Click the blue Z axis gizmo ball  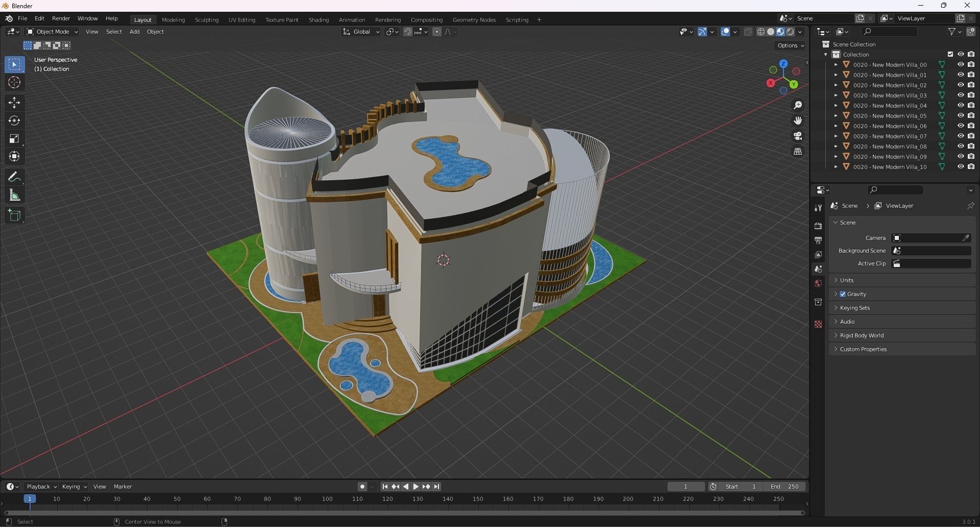pyautogui.click(x=783, y=64)
